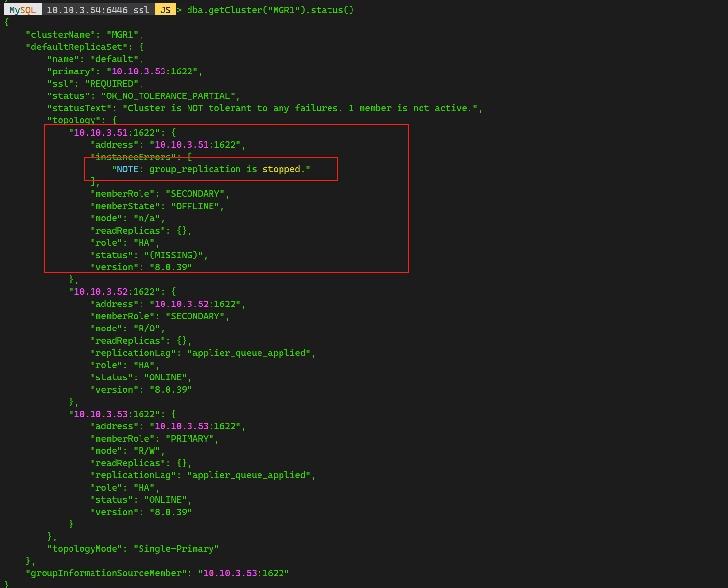Click the host 10.10.3.54:6446 ssl segment
The width and height of the screenshot is (728, 588).
click(98, 10)
